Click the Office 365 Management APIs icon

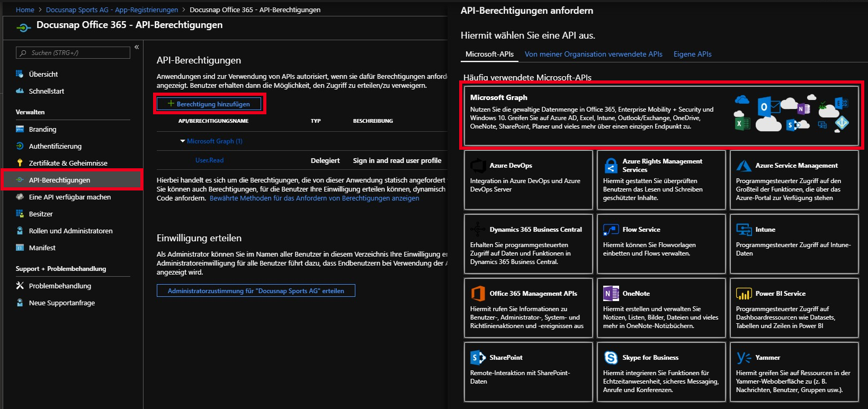tap(478, 293)
